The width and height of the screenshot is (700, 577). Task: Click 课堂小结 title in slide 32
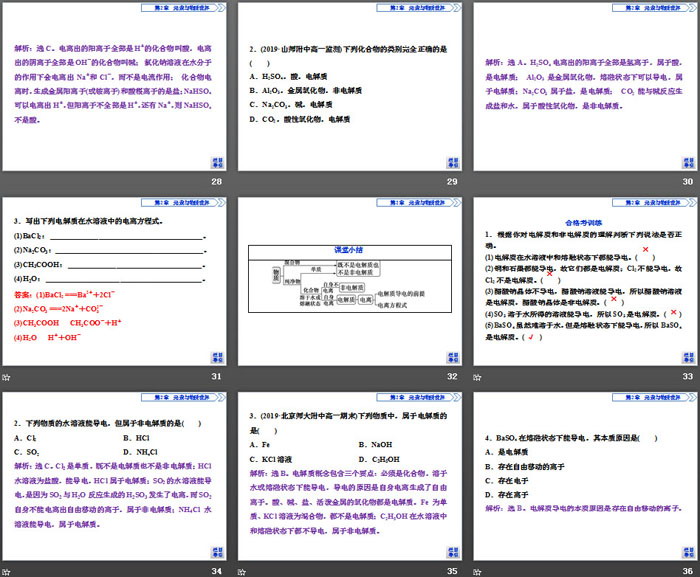tap(349, 250)
